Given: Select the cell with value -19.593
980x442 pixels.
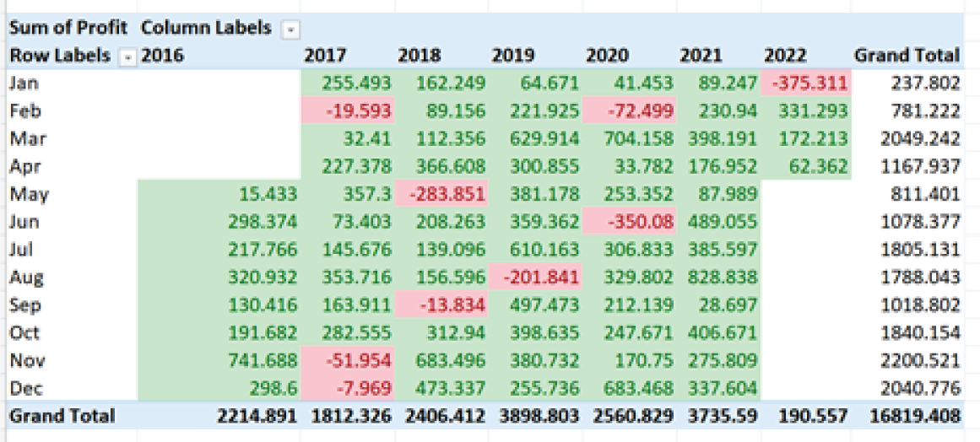Looking at the screenshot, I should click(x=349, y=111).
